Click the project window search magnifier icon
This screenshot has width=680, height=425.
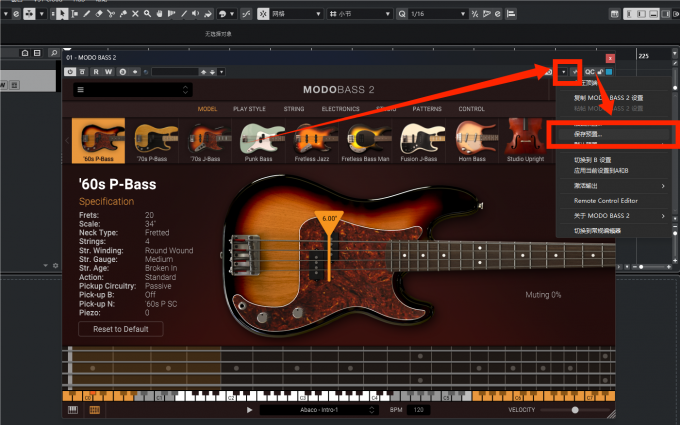pyautogui.click(x=54, y=53)
